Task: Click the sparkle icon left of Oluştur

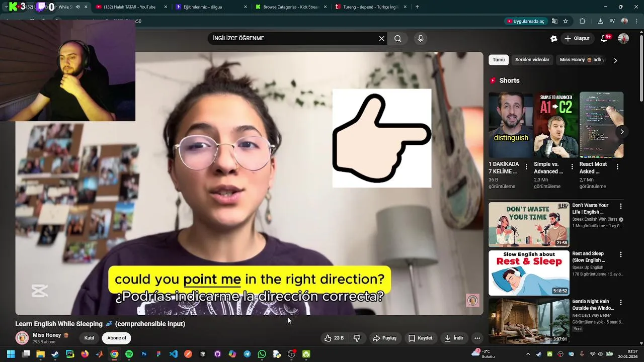Action: coord(554,39)
